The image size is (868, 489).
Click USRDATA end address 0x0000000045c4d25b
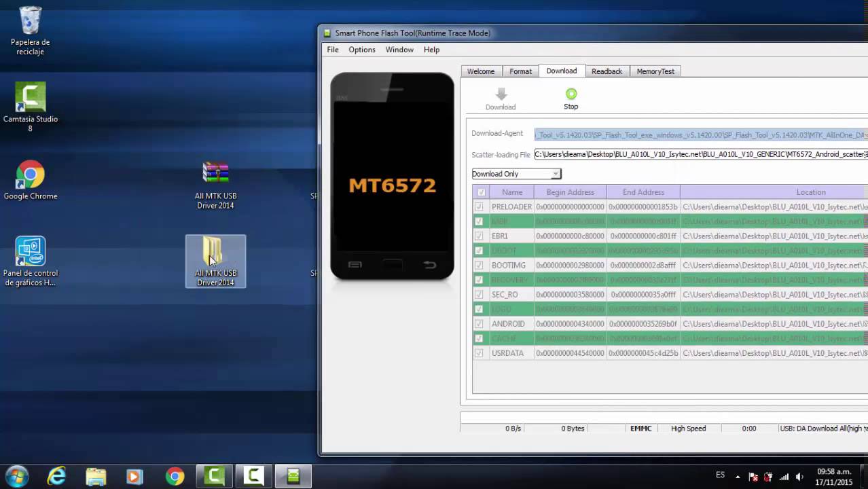point(643,353)
